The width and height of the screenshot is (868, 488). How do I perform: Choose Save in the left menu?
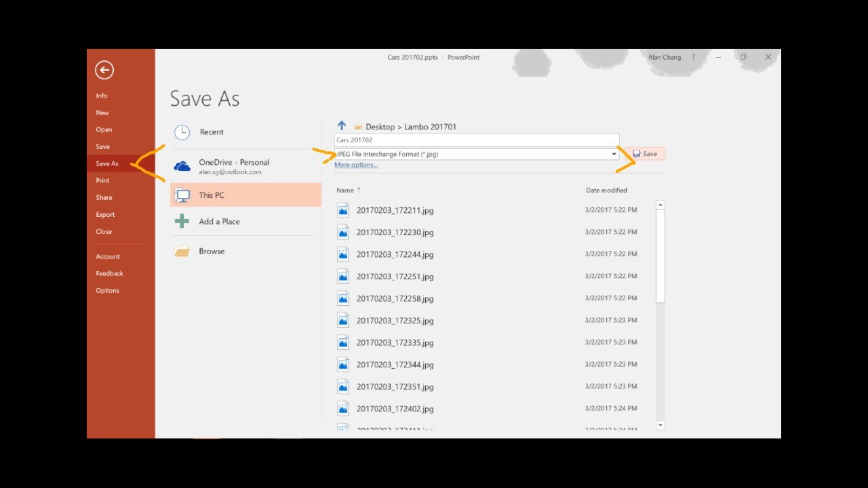tap(102, 146)
